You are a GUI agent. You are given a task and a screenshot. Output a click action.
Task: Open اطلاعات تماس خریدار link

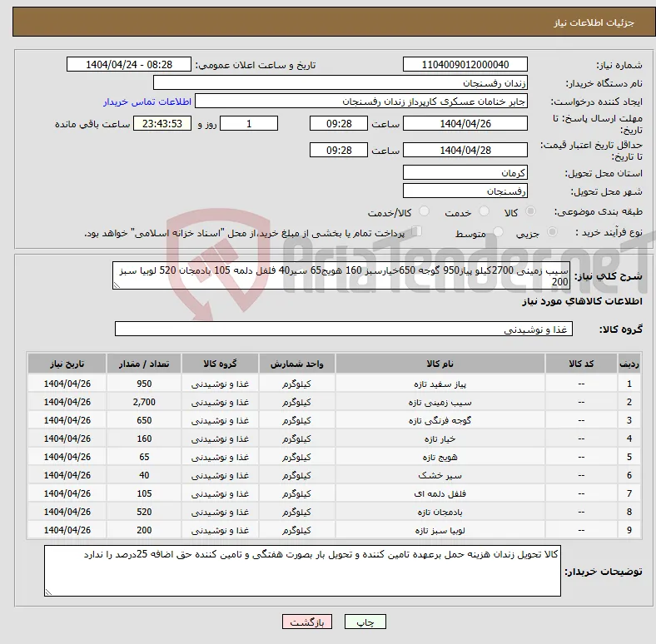coord(147,102)
